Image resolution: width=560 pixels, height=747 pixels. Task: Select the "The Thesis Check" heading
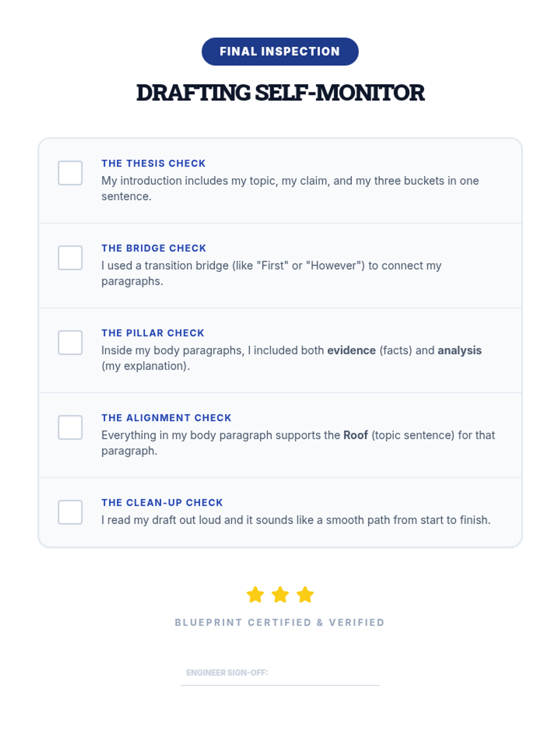coord(154,163)
